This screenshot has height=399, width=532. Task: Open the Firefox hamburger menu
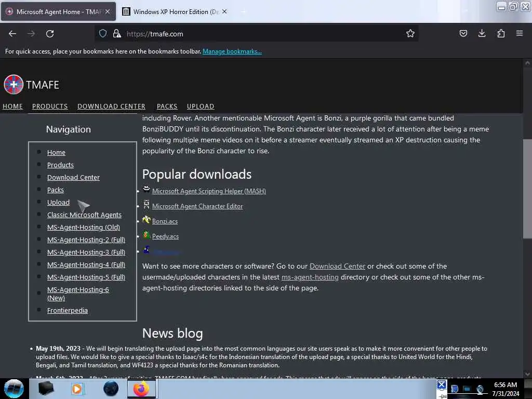(520, 33)
